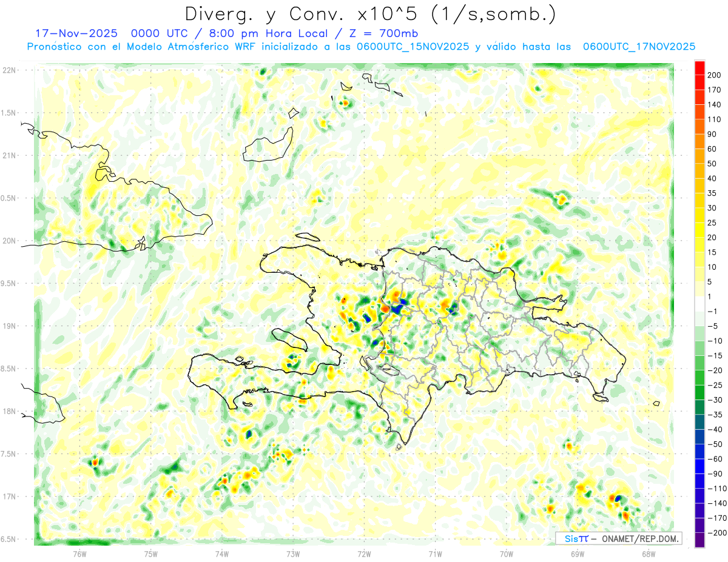Click the '-1' colorbar value
Image resolution: width=728 pixels, height=562 pixels.
(x=711, y=311)
